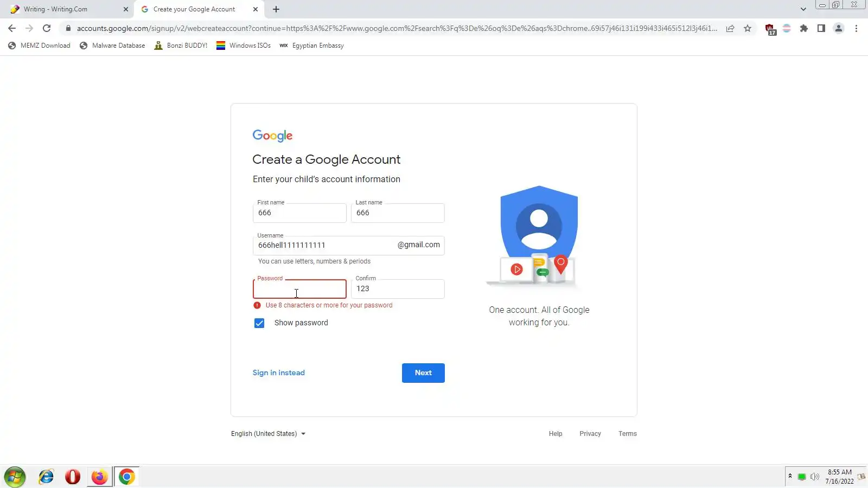Launch Internet Explorer from the taskbar
The width and height of the screenshot is (868, 488).
[x=46, y=477]
